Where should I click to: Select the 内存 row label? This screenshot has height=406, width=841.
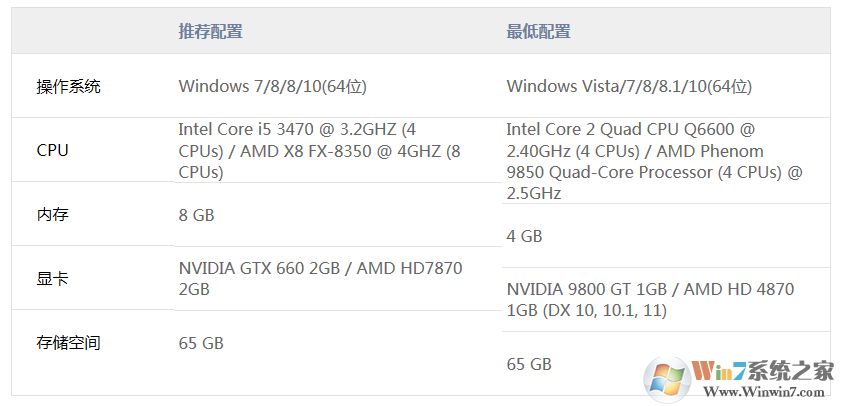pos(52,215)
